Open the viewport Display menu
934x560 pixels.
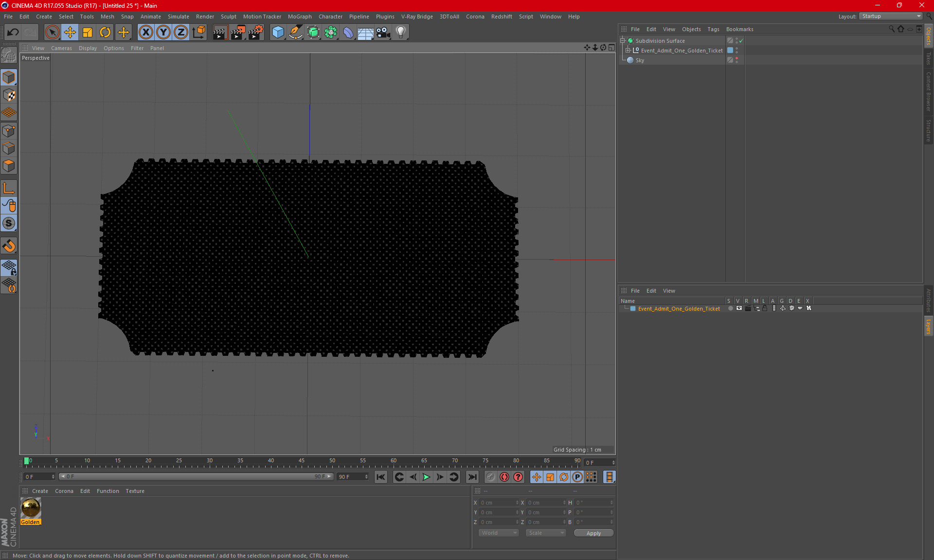[x=88, y=48]
